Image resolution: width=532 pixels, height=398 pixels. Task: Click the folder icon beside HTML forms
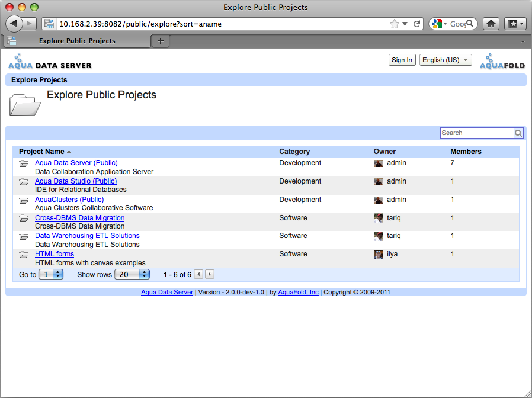(24, 255)
